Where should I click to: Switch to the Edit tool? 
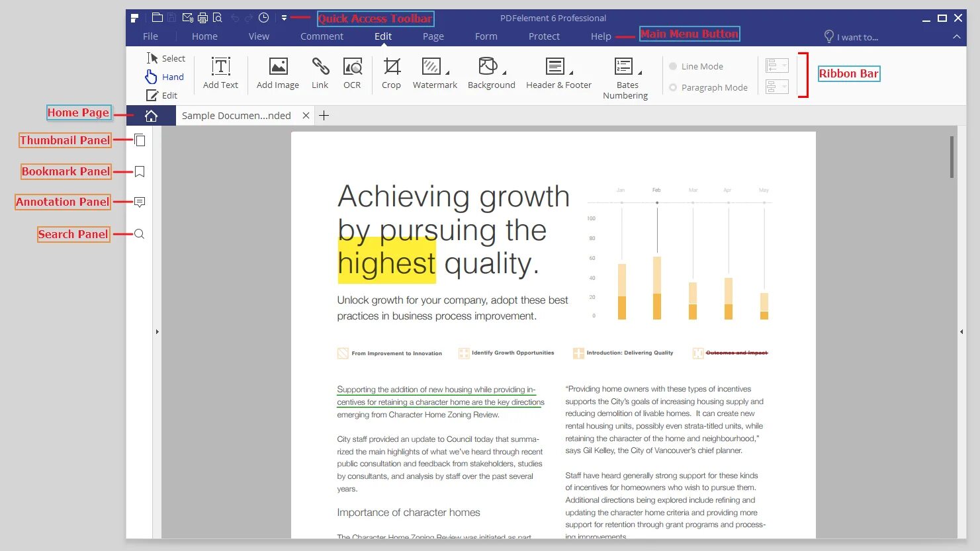click(x=162, y=95)
